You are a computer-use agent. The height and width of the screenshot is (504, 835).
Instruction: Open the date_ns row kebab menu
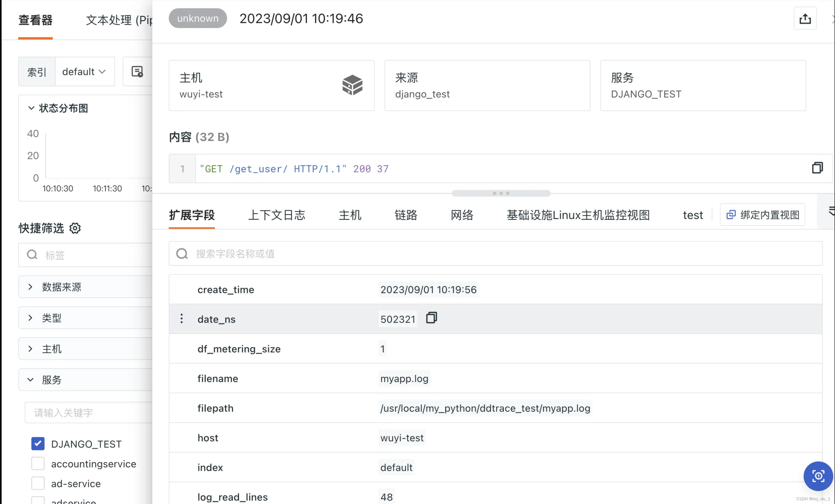(x=182, y=319)
